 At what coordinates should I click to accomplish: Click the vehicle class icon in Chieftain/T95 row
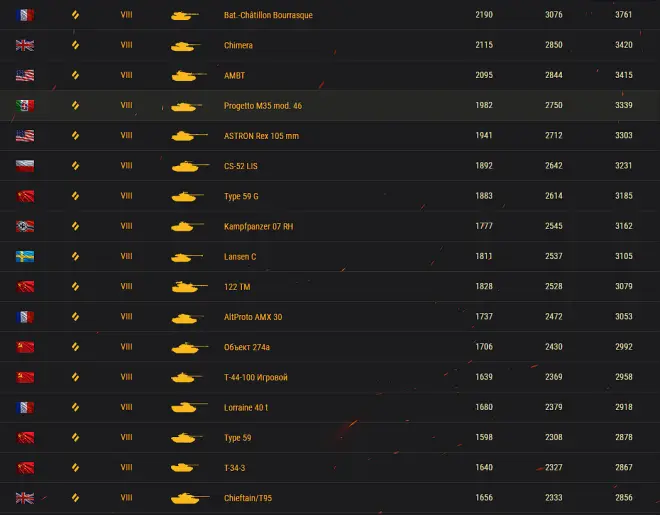[76, 497]
